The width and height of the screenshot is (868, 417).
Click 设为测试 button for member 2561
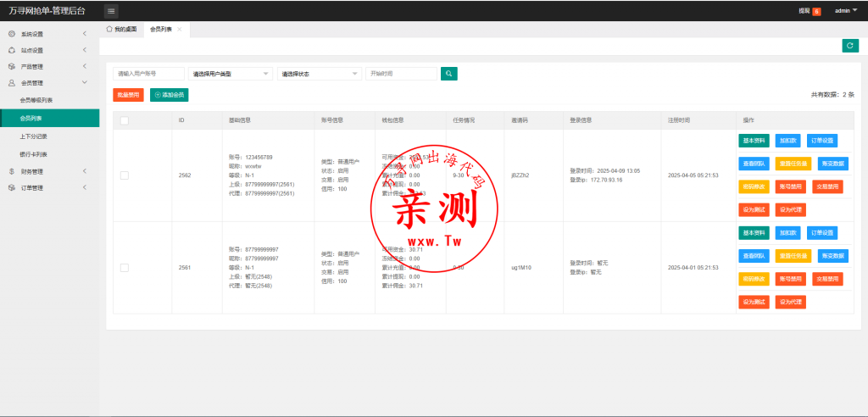[x=754, y=302]
